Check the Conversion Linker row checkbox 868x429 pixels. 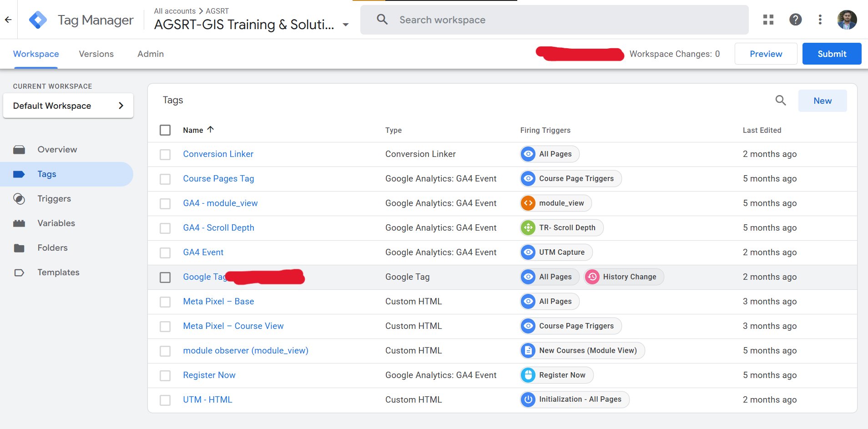click(x=165, y=155)
